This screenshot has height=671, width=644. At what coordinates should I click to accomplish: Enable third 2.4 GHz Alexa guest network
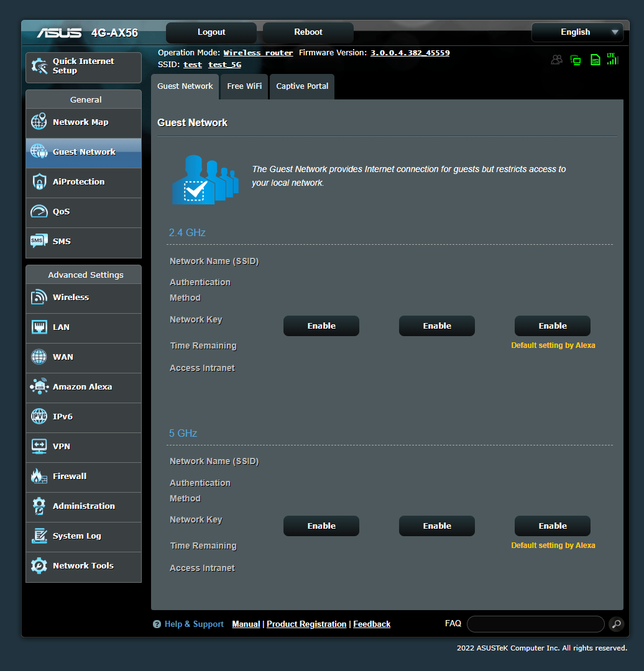pos(553,326)
